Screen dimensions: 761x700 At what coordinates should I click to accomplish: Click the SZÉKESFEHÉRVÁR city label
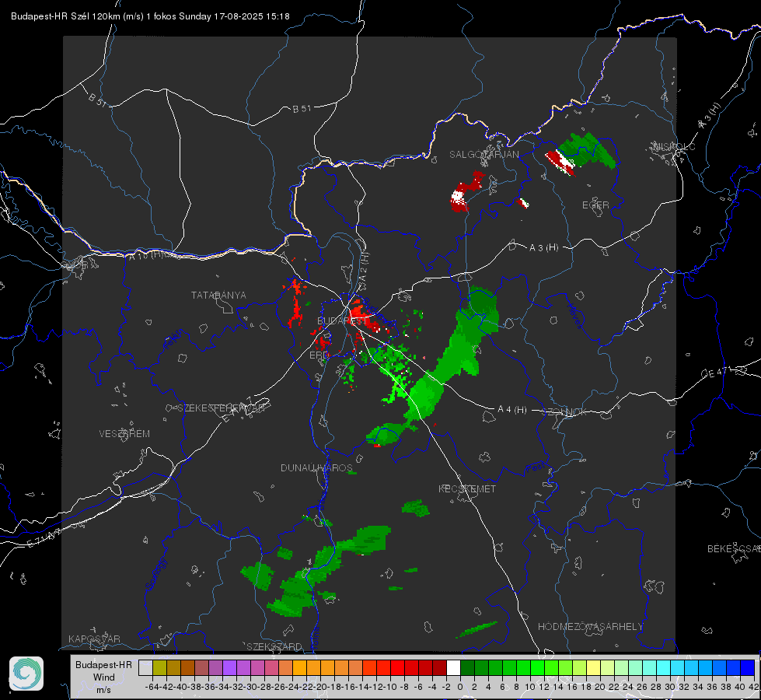click(x=221, y=408)
